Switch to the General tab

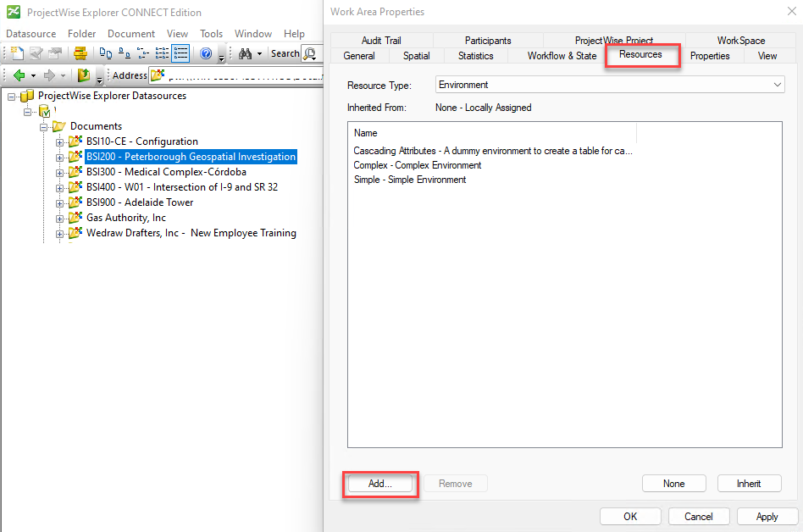[x=359, y=56]
